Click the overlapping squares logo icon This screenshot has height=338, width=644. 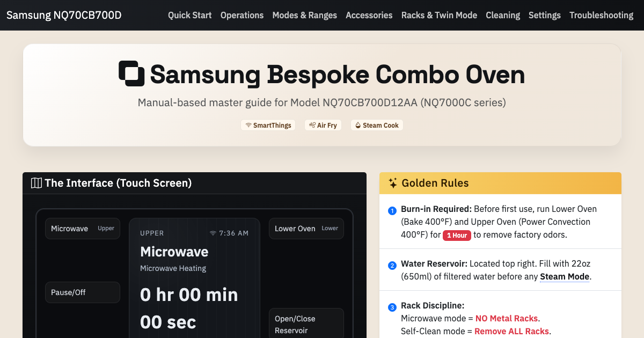click(131, 74)
